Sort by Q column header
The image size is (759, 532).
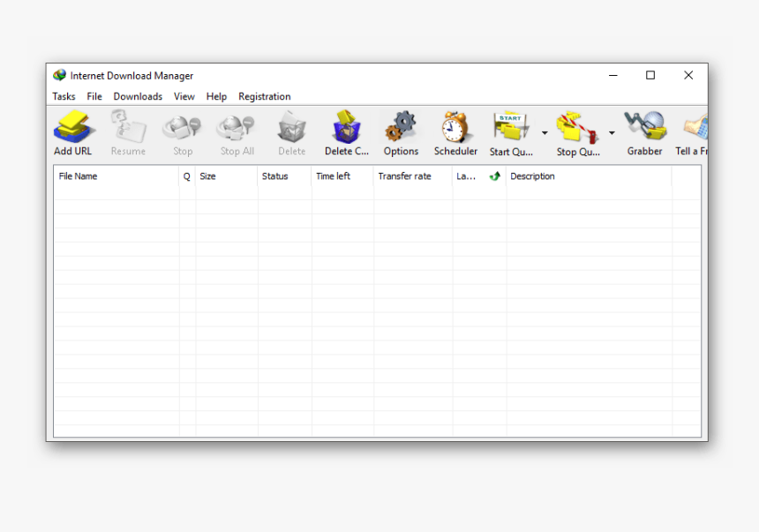[187, 176]
